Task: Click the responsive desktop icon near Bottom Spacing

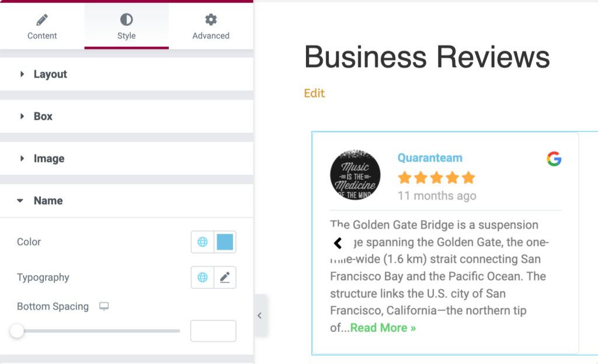Action: coord(104,307)
